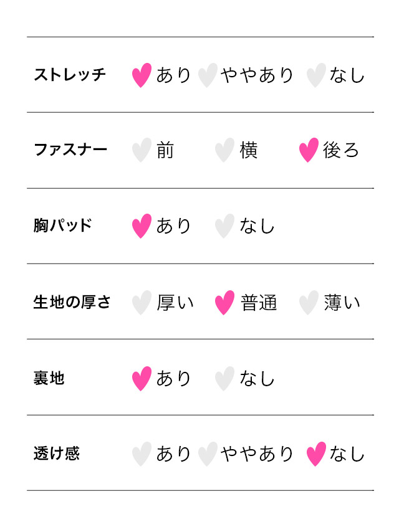
Task: Click the ファスナー row label
Action: [x=70, y=150]
